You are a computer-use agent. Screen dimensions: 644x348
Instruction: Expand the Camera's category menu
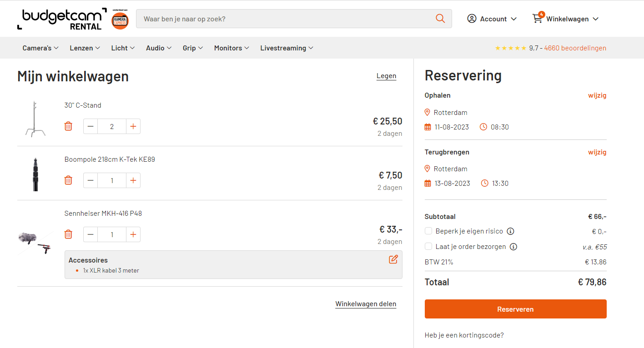coord(40,48)
